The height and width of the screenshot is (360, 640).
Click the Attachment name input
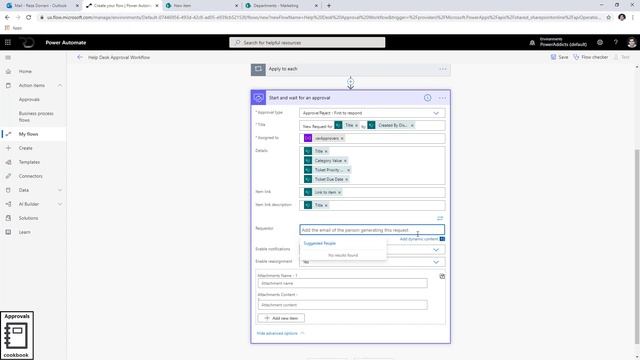(x=342, y=283)
